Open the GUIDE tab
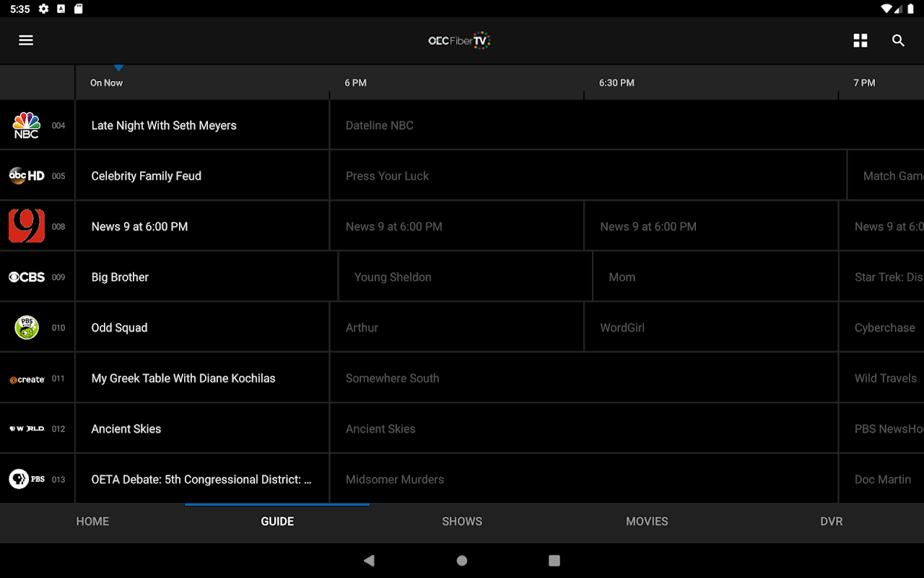Screen dimensions: 924x578 click(x=277, y=521)
